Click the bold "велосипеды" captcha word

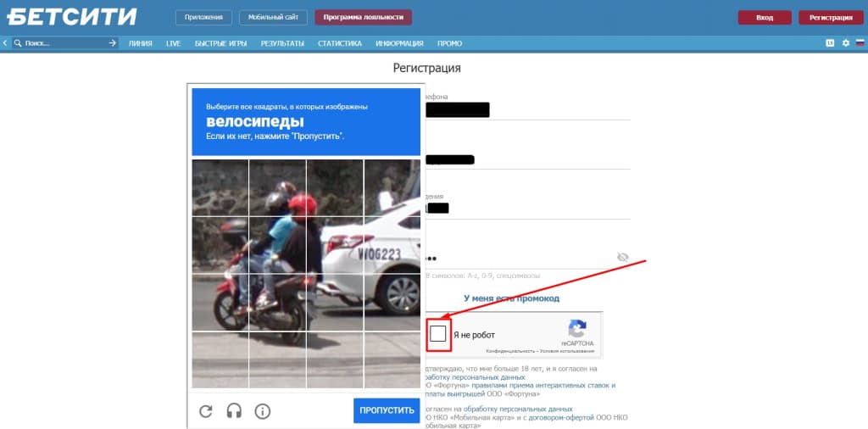click(254, 121)
